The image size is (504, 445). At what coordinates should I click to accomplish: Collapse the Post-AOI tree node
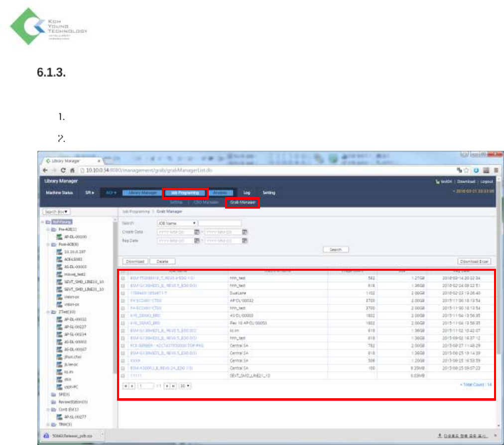pyautogui.click(x=48, y=244)
